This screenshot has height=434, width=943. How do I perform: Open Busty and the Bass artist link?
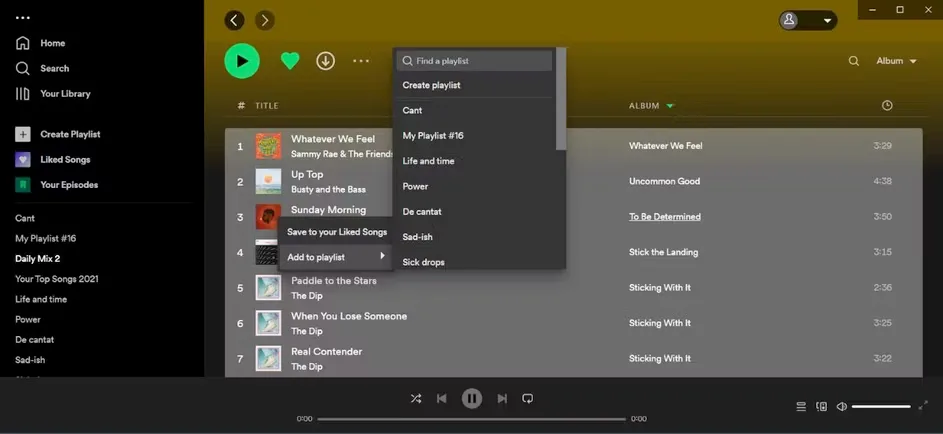[x=328, y=189]
